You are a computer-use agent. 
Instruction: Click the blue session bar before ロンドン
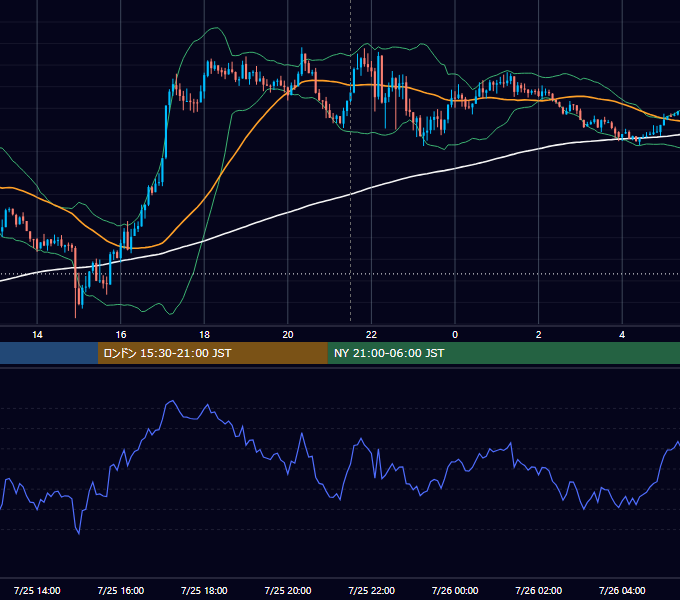tap(49, 353)
